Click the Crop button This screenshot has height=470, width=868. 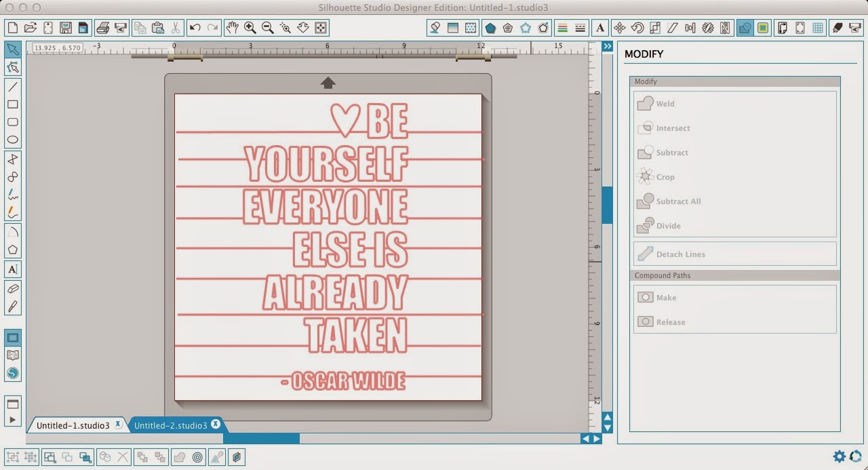click(x=656, y=177)
